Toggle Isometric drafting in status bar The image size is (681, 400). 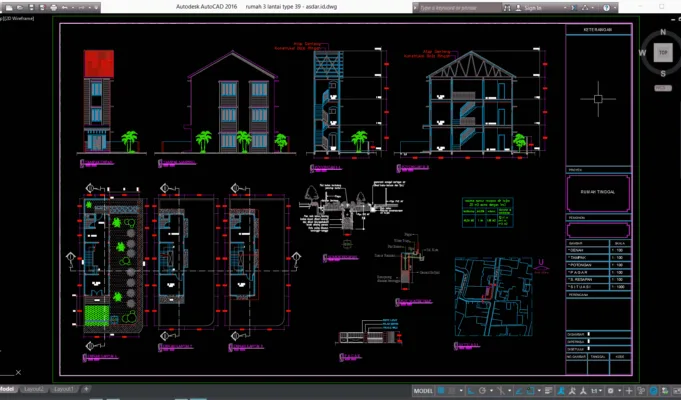point(501,391)
